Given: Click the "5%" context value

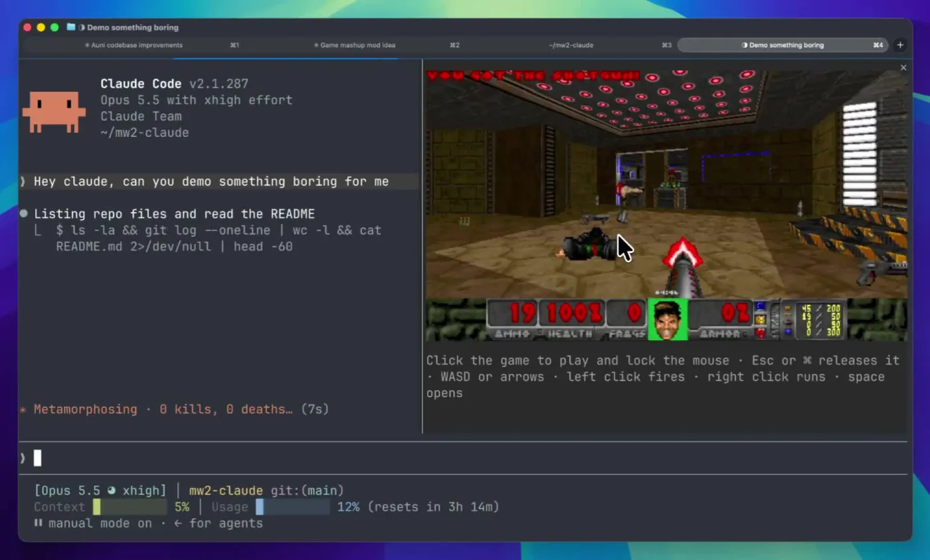Looking at the screenshot, I should pyautogui.click(x=182, y=507).
